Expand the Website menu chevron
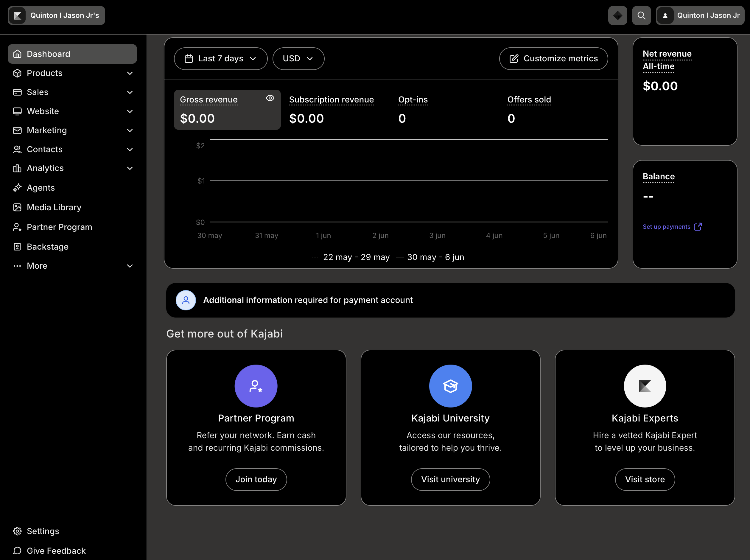Viewport: 750px width, 560px height. [130, 111]
